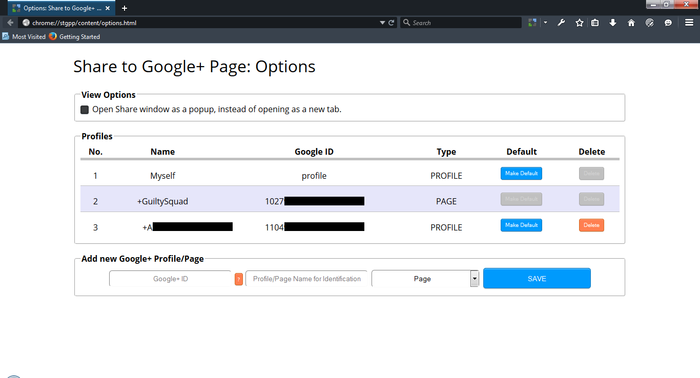Viewport: 700px width, 378px height.
Task: Click the Hello chat smiley icon
Action: pyautogui.click(x=668, y=22)
